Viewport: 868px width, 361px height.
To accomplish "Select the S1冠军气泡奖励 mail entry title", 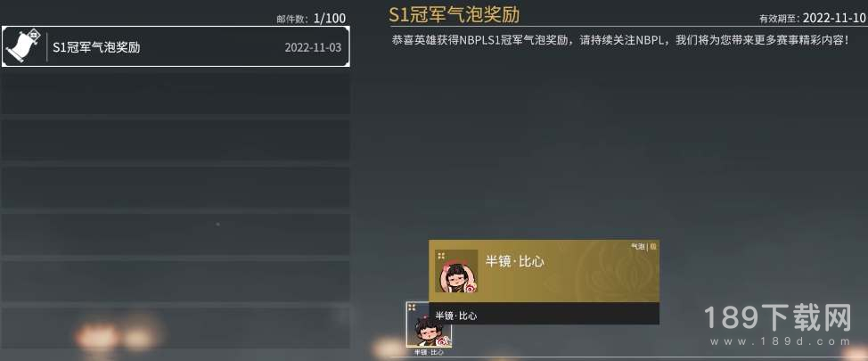I will point(96,47).
